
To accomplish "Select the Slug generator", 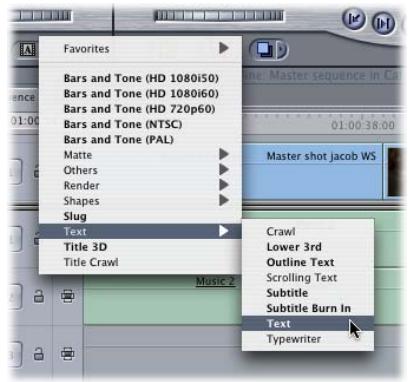I will [140, 216].
